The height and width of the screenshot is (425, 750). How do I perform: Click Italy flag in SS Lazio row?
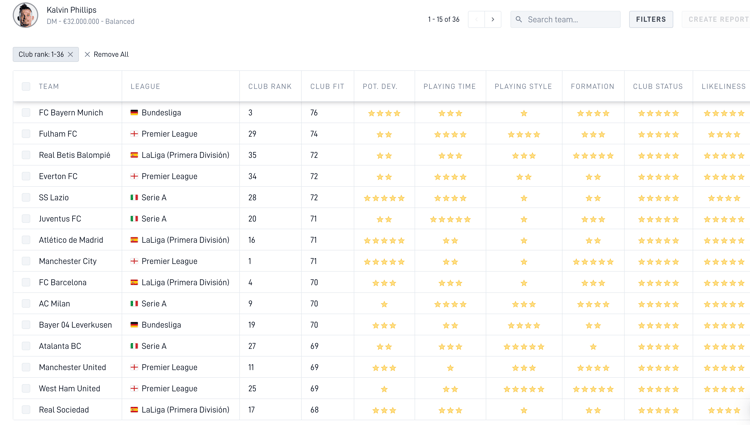(x=134, y=197)
